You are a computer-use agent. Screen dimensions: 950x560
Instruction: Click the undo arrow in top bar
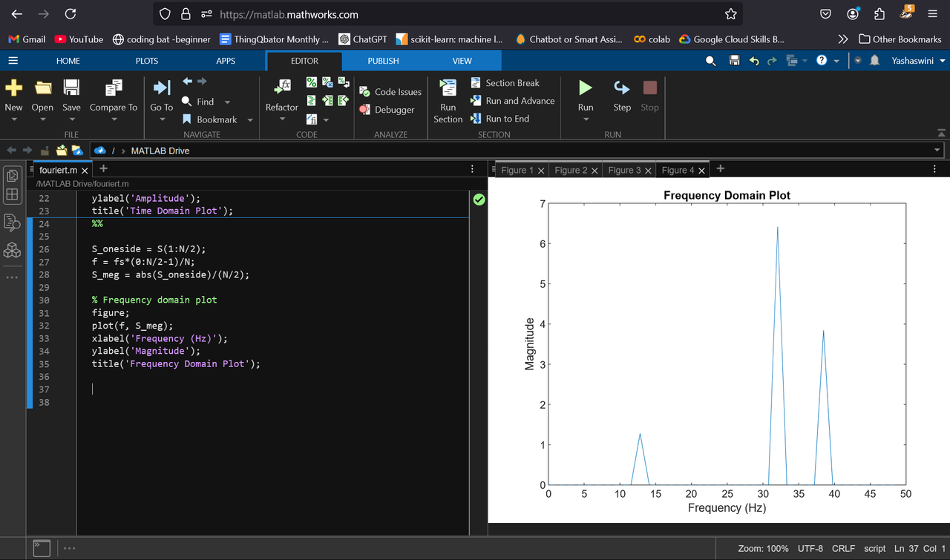tap(754, 61)
